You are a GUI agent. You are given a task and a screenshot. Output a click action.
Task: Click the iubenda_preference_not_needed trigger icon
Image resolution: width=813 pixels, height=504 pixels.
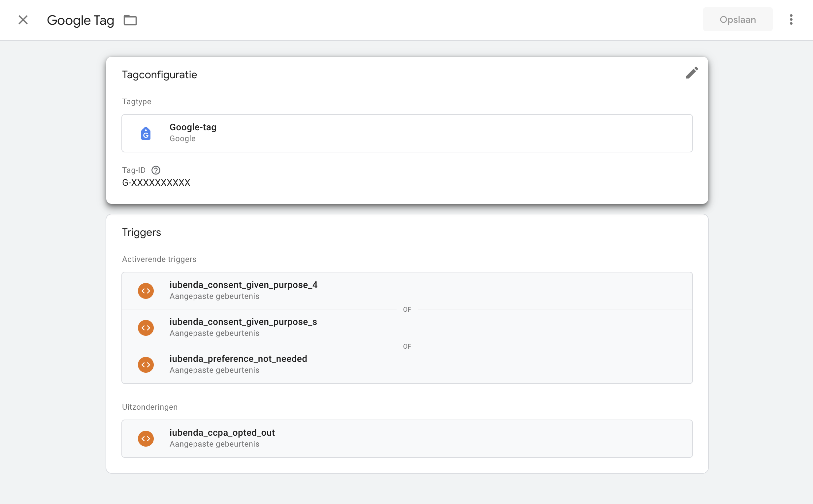[x=146, y=364]
